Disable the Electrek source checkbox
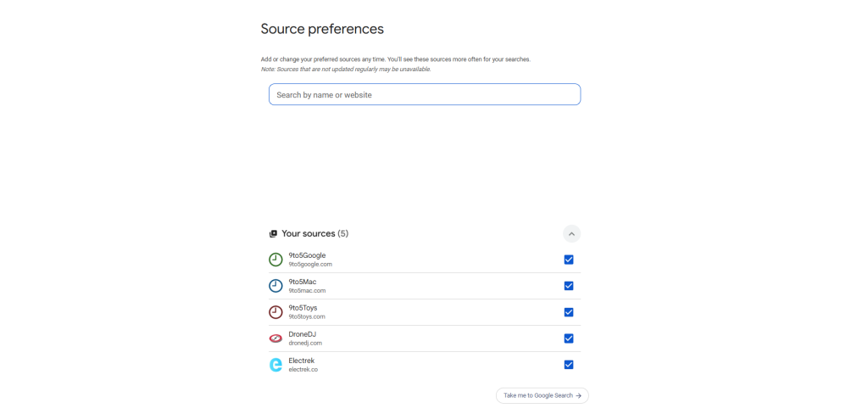 (569, 365)
